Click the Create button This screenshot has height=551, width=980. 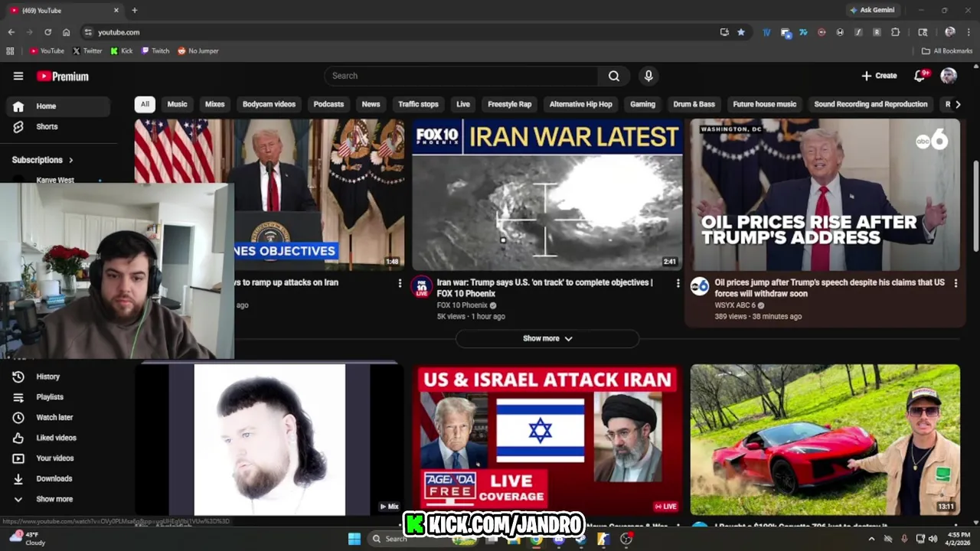coord(879,76)
